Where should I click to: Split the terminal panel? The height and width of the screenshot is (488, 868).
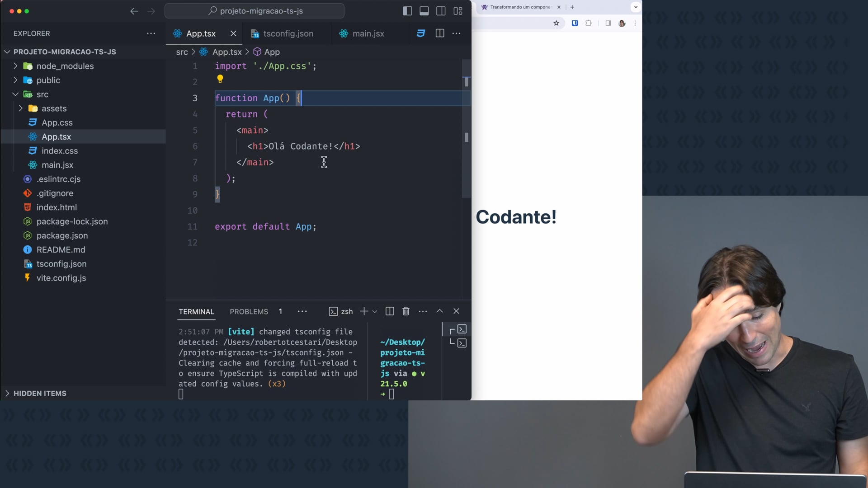(x=390, y=311)
